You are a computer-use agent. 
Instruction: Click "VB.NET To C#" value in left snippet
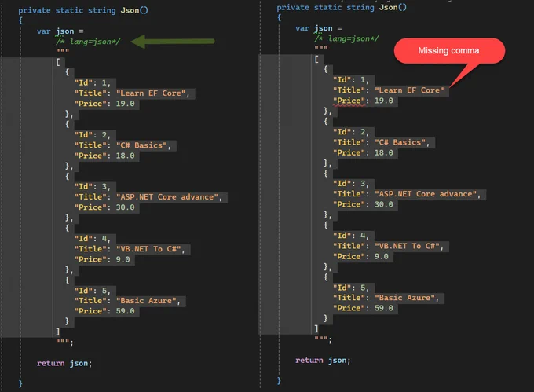150,249
